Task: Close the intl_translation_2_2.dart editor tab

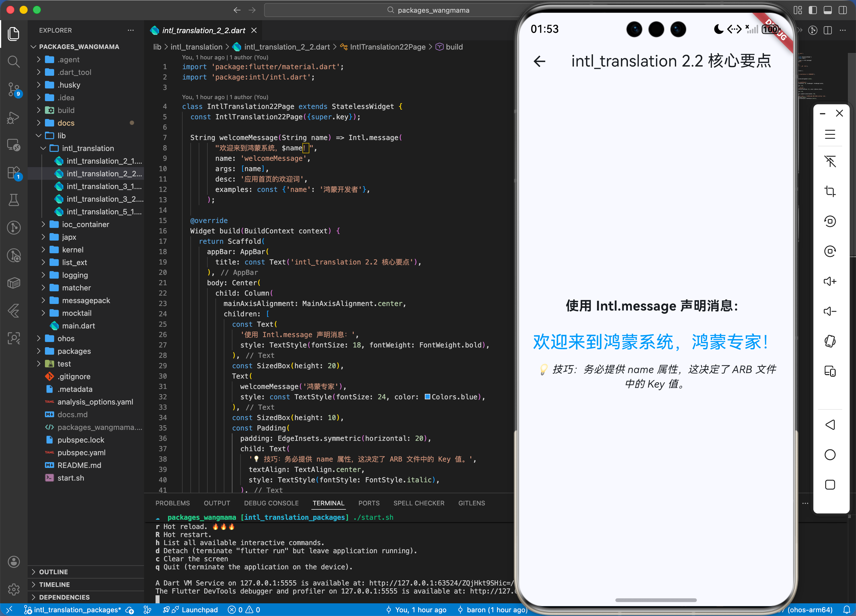Action: click(x=254, y=30)
